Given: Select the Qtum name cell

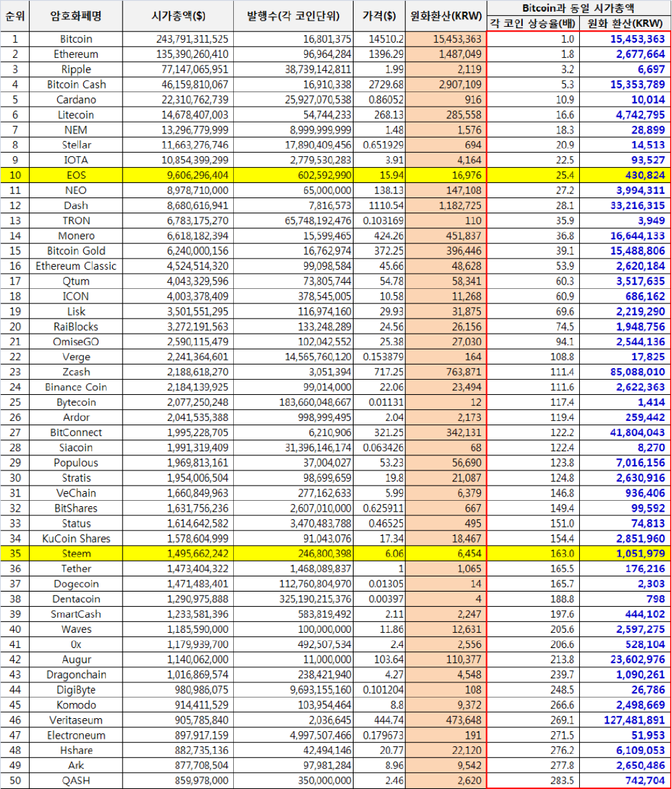Looking at the screenshot, I should 76,281.
